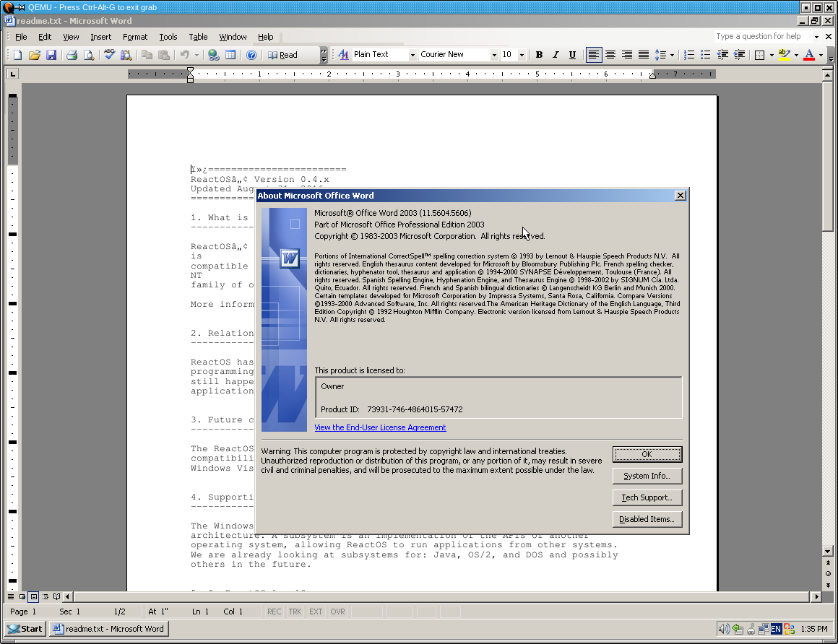The width and height of the screenshot is (838, 644).
Task: Save the document with the floppy disk icon
Action: click(51, 55)
